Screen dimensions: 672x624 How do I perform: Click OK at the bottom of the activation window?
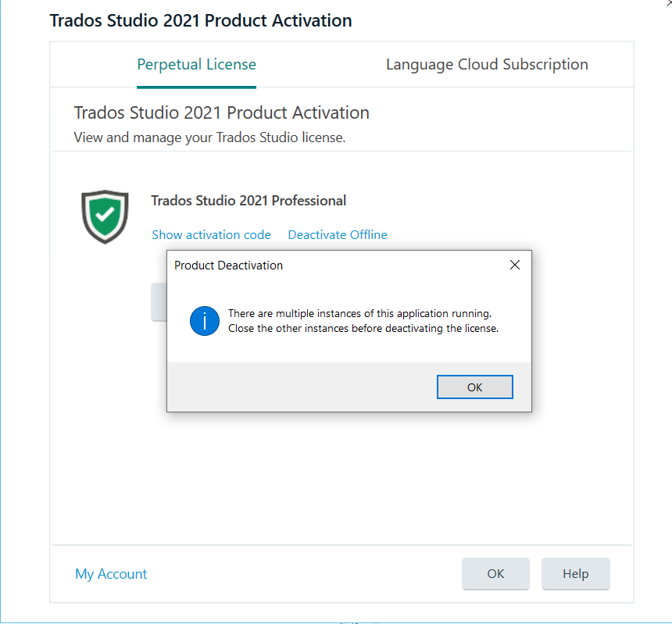(x=495, y=573)
